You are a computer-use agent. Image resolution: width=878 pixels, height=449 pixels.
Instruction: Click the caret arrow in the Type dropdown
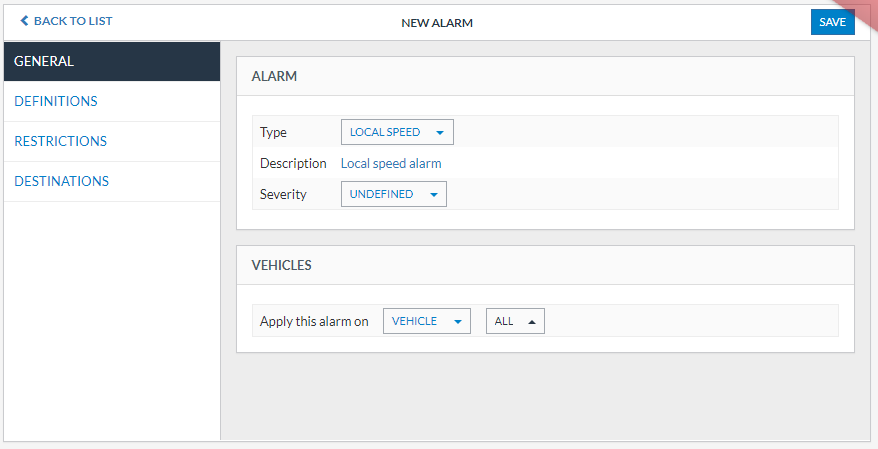[440, 132]
